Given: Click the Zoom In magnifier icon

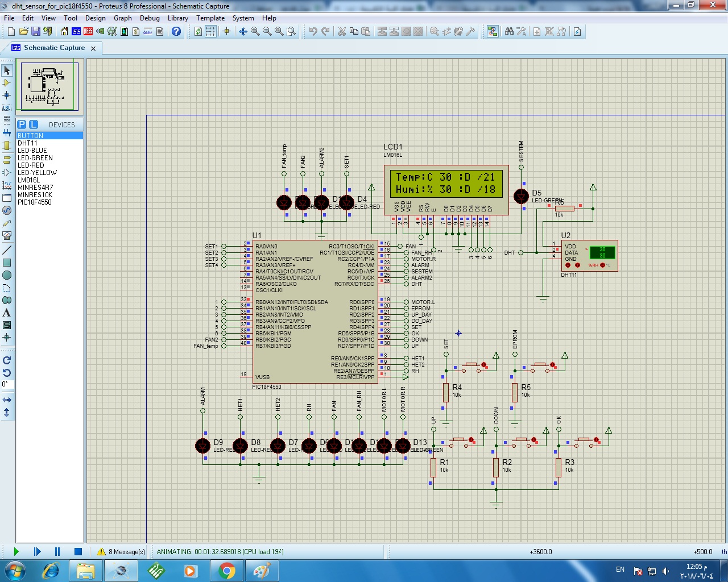Looking at the screenshot, I should (255, 32).
